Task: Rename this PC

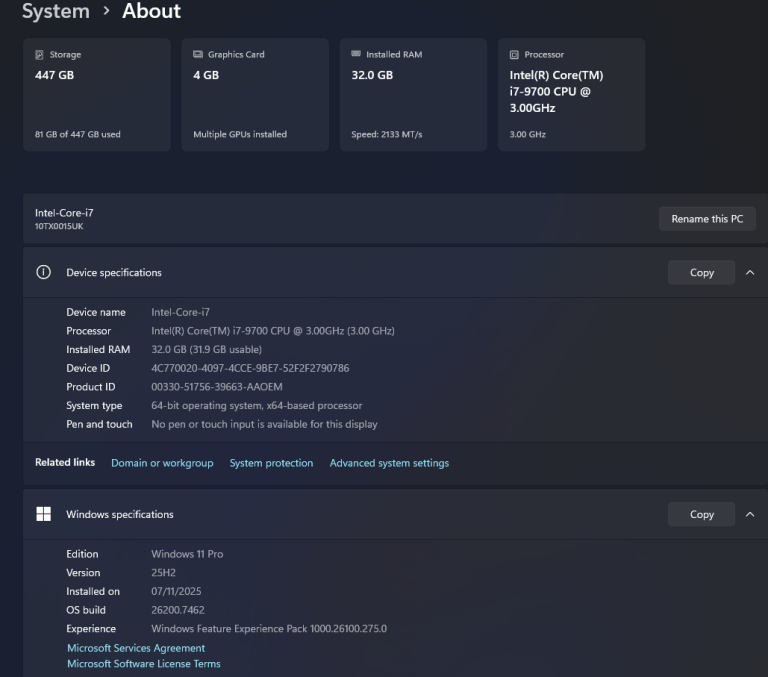Action: coord(707,219)
